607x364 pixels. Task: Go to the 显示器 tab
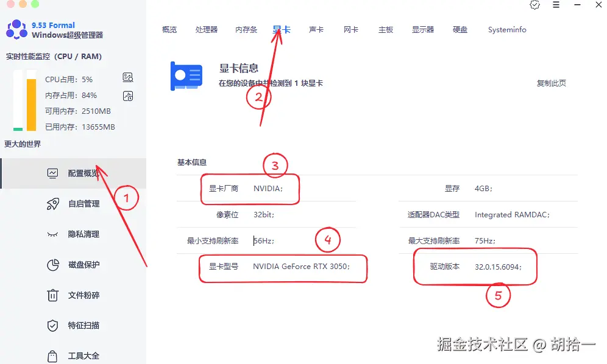tap(423, 30)
